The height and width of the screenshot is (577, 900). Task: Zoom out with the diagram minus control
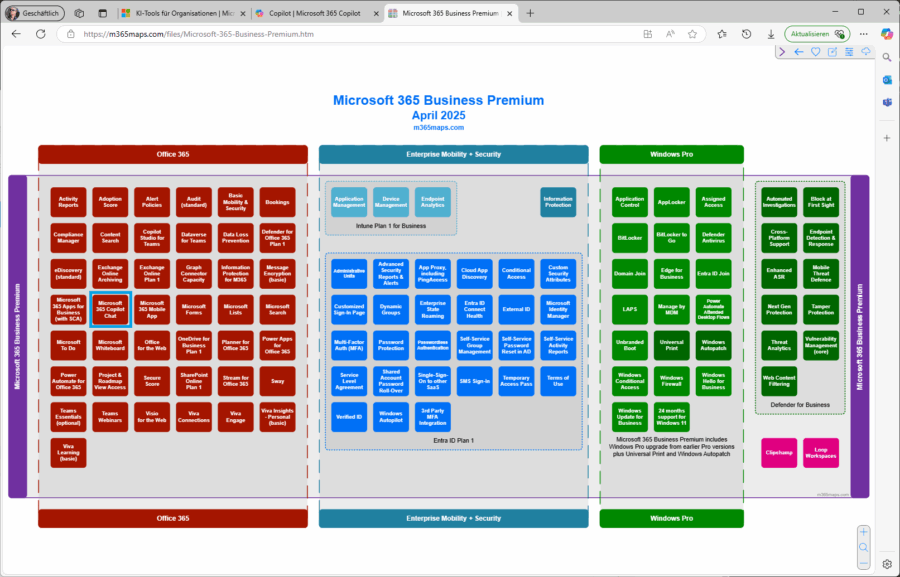tap(863, 563)
